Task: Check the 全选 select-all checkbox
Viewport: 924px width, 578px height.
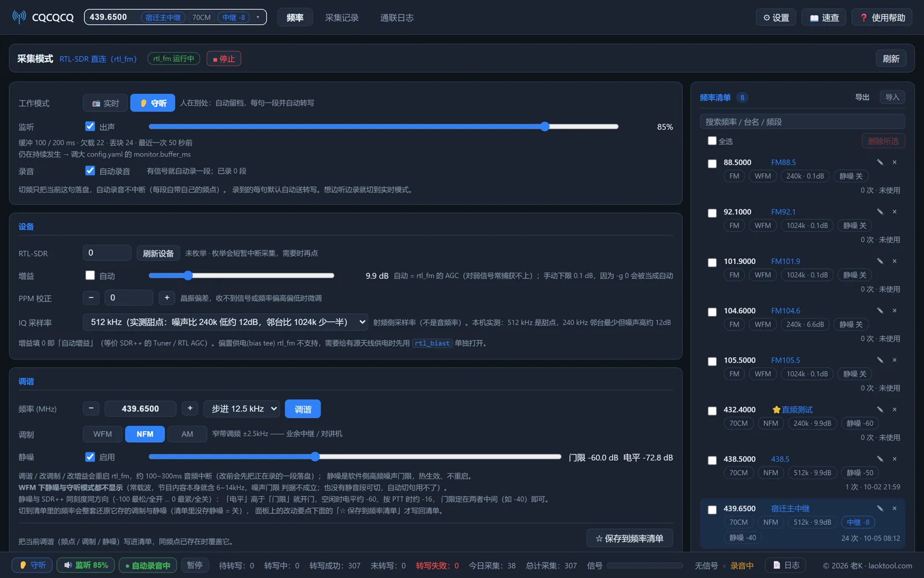Action: point(712,140)
